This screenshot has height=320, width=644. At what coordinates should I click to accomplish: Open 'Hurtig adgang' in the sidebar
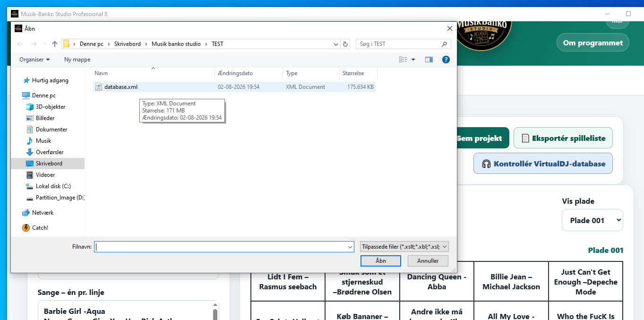[x=50, y=80]
